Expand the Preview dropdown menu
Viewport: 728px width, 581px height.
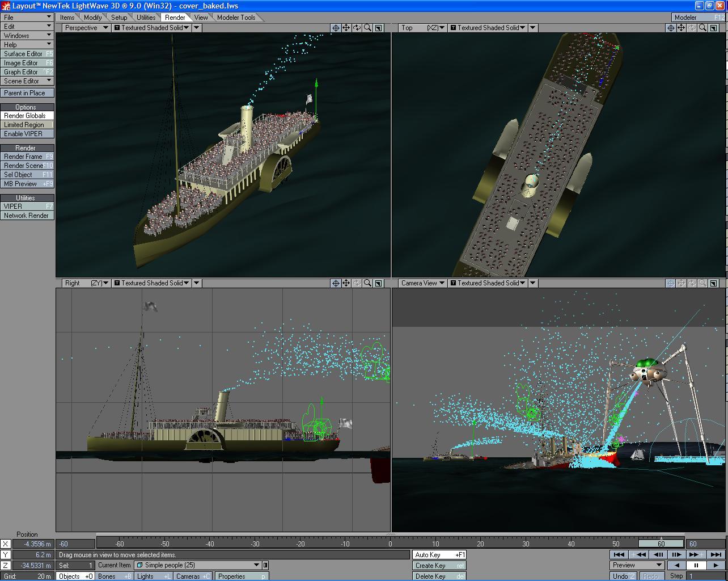click(637, 565)
